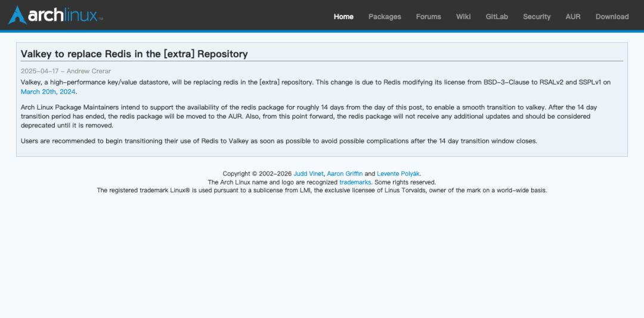Visit the Wiki section
The image size is (644, 318).
463,17
